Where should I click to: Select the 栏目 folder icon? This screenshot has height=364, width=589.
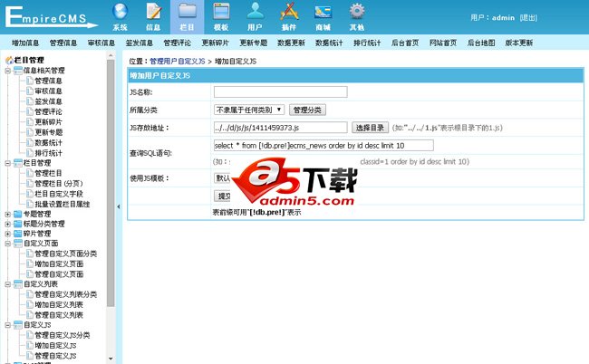click(x=187, y=11)
